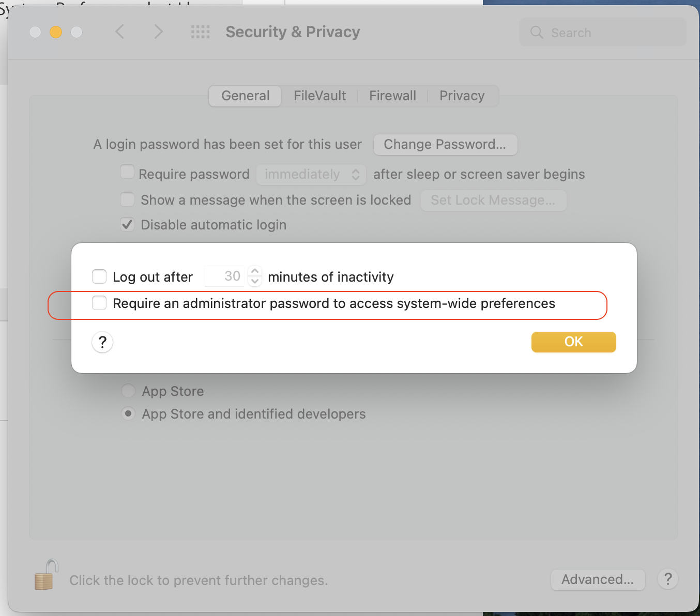Uncheck Disable automatic login
The width and height of the screenshot is (700, 616).
point(127,224)
